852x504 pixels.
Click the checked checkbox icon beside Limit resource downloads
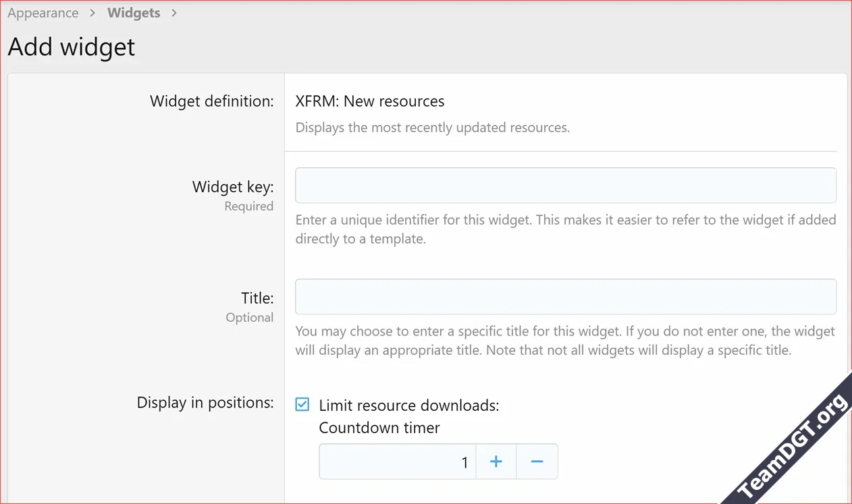[x=302, y=404]
